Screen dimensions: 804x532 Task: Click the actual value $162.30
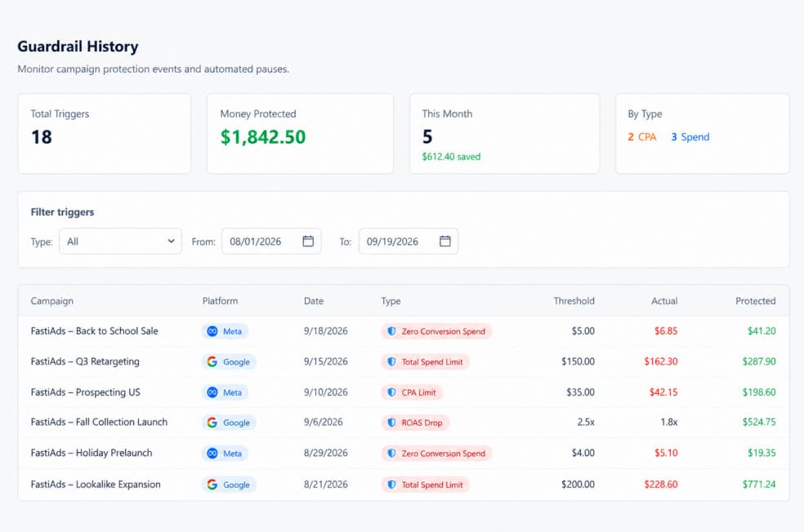[661, 362]
